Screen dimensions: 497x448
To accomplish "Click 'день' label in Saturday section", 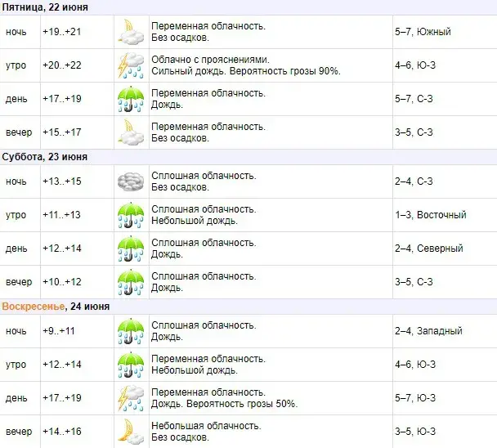I will coord(16,249).
